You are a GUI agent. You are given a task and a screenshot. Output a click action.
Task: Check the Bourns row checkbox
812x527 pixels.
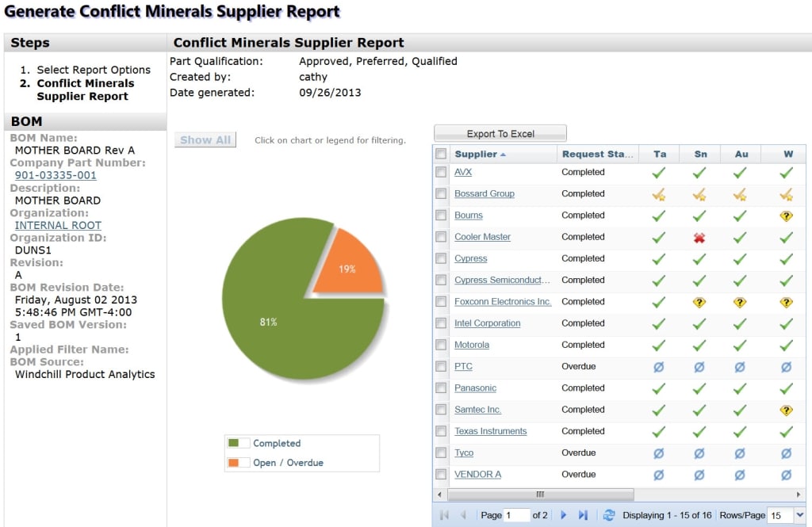coord(441,215)
